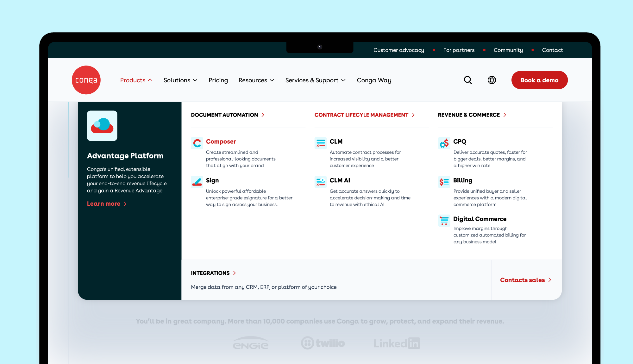The width and height of the screenshot is (633, 364).
Task: Open the Contacts sales link
Action: 525,280
